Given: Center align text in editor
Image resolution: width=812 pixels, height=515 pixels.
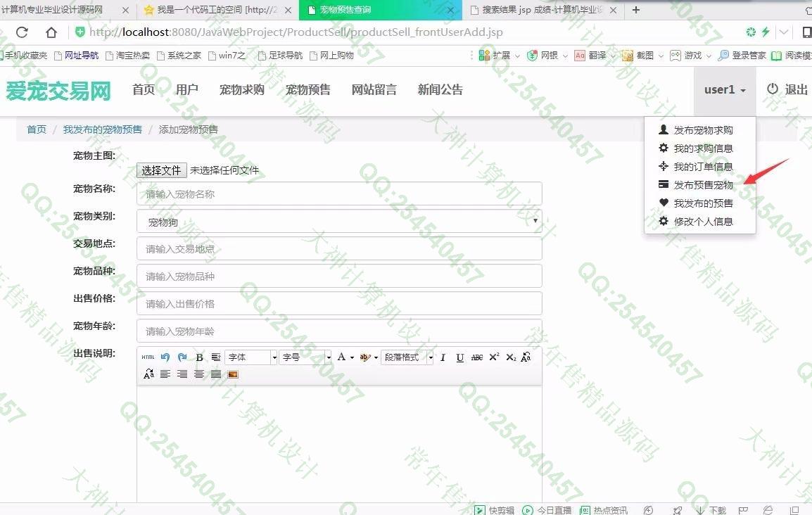Looking at the screenshot, I should [199, 374].
